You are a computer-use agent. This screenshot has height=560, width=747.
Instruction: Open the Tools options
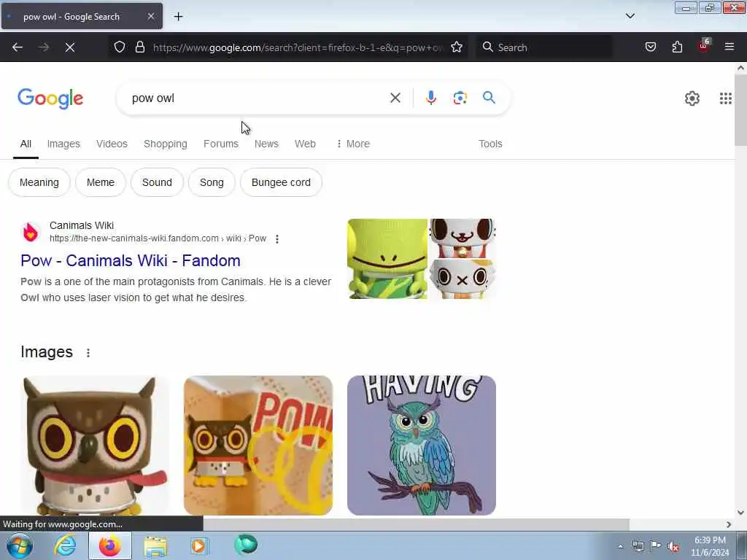tap(490, 144)
